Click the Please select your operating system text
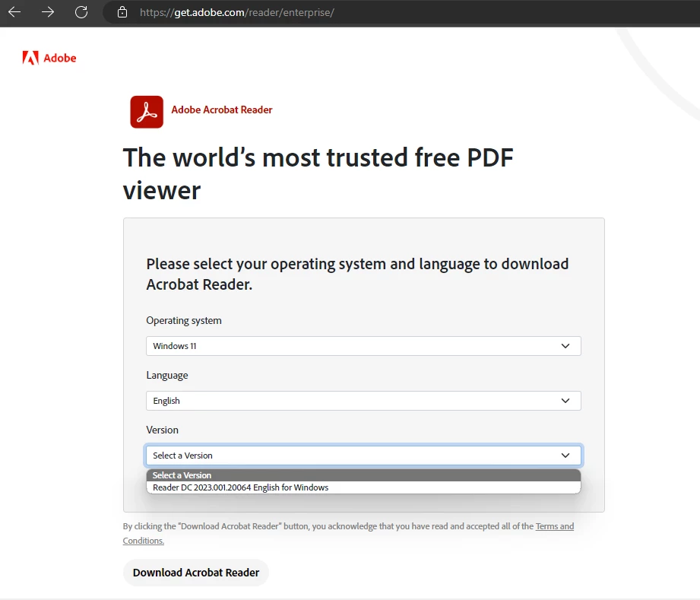The image size is (700, 600). pyautogui.click(x=357, y=274)
